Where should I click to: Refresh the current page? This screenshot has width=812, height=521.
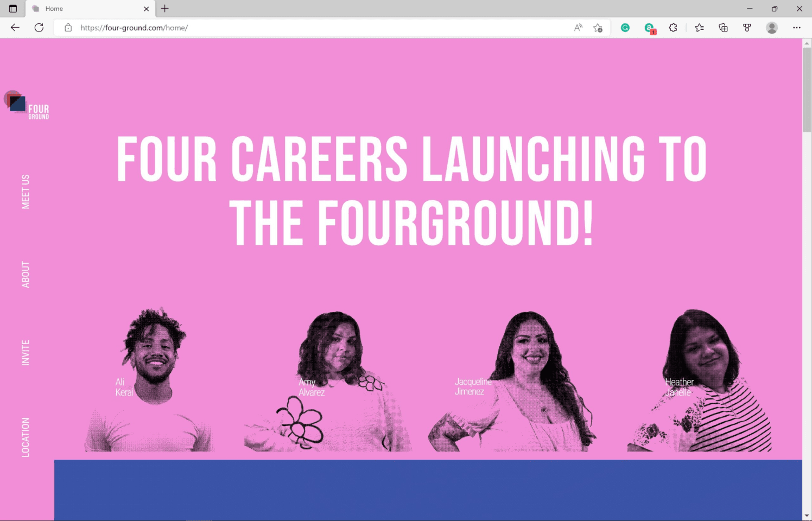click(x=39, y=28)
